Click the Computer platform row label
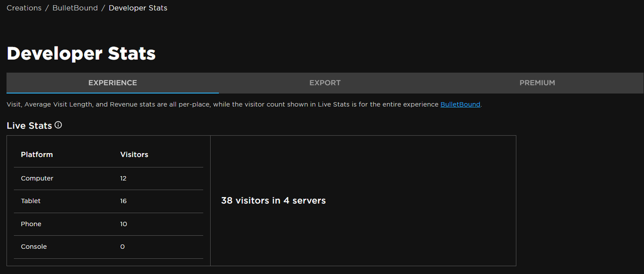Viewport: 644px width, 274px height. (37, 178)
